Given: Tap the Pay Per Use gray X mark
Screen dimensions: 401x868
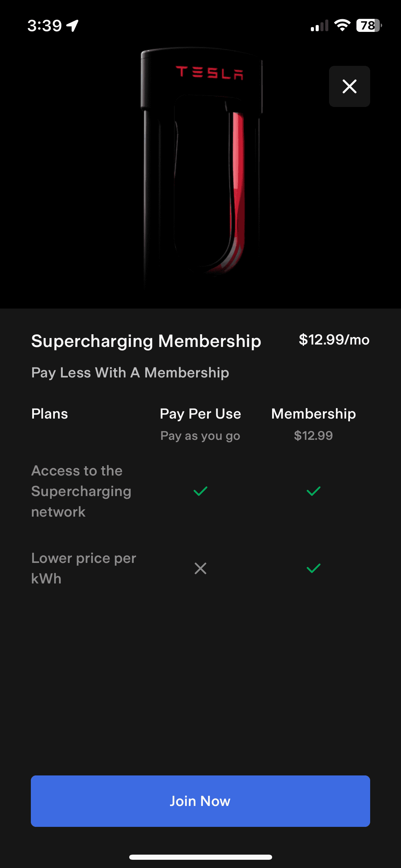Looking at the screenshot, I should tap(200, 568).
